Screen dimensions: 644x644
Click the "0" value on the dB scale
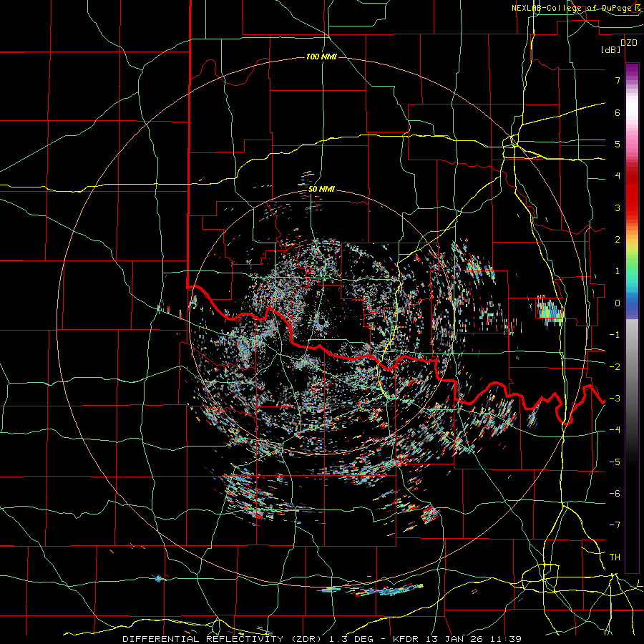pyautogui.click(x=618, y=303)
